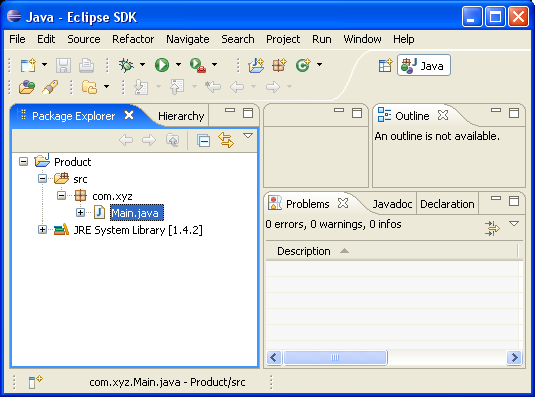Select the Package Explorer tab
Screen dimensions: 535x397
click(x=73, y=116)
